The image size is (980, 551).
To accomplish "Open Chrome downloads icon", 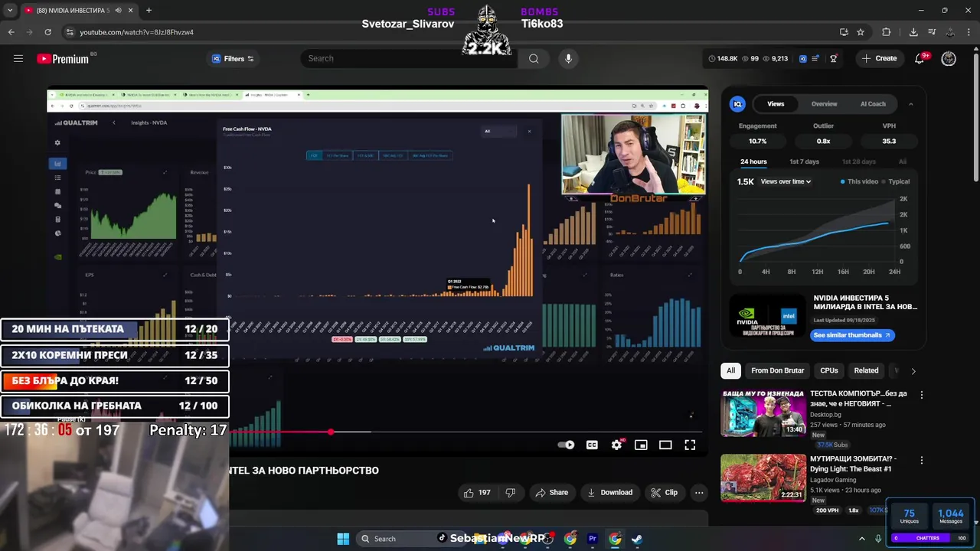I will (x=913, y=32).
